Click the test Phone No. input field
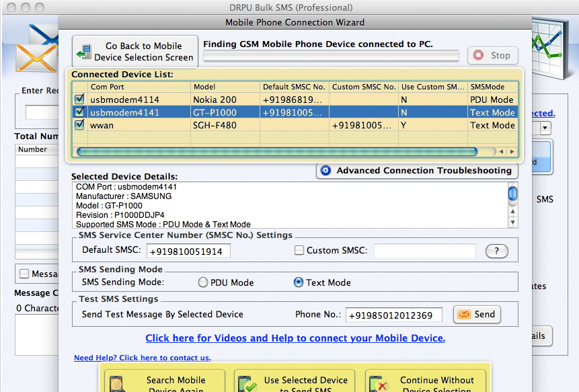 (393, 315)
